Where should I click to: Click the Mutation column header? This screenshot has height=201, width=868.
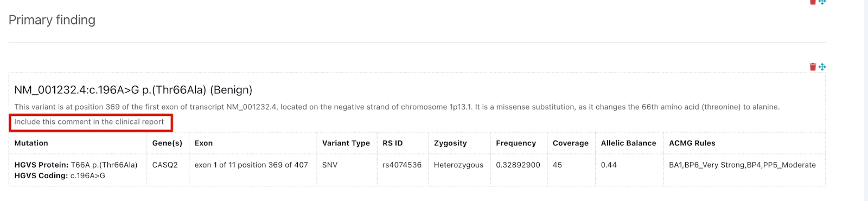(31, 143)
